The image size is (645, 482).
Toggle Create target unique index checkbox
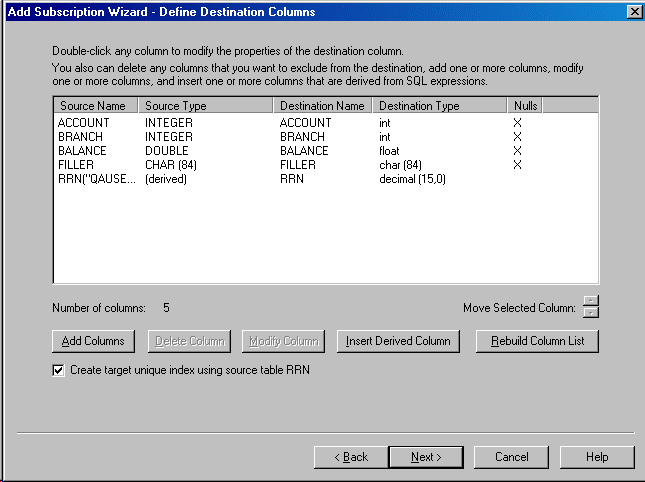pos(58,370)
